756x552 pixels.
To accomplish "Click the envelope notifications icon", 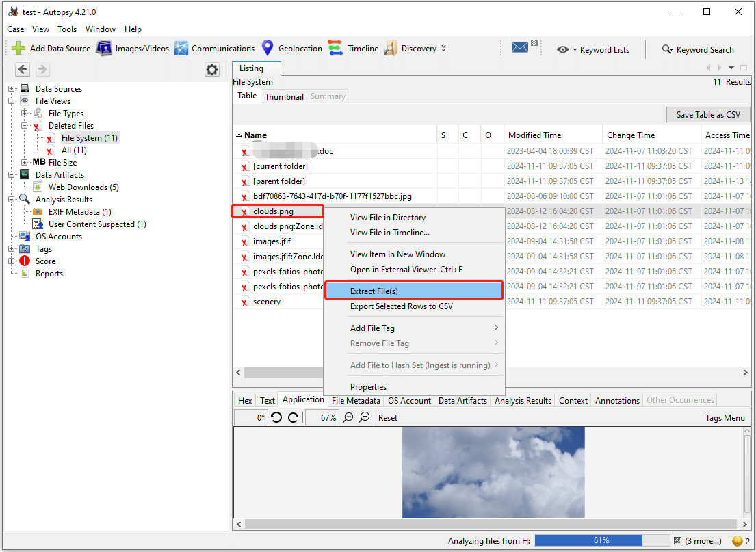I will coord(520,47).
